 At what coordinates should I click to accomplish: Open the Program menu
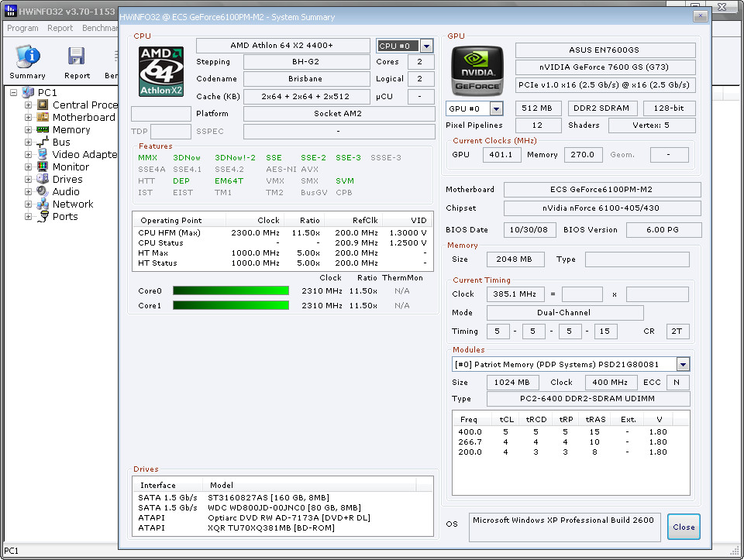pyautogui.click(x=22, y=28)
